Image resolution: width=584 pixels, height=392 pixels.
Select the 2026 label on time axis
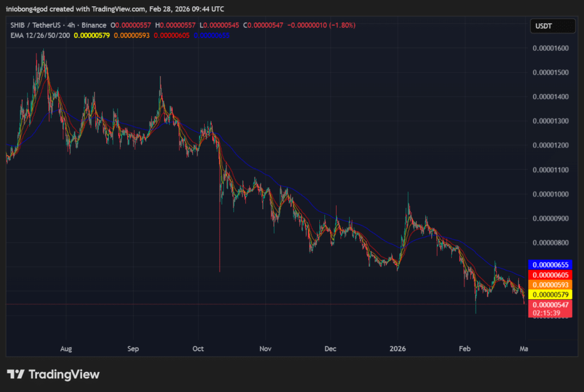coord(398,349)
